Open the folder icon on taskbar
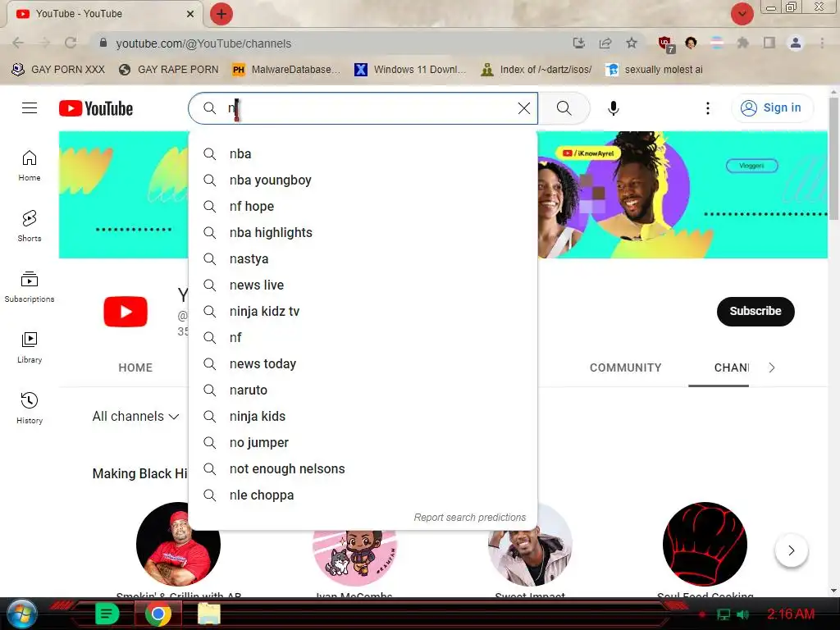 (x=209, y=614)
